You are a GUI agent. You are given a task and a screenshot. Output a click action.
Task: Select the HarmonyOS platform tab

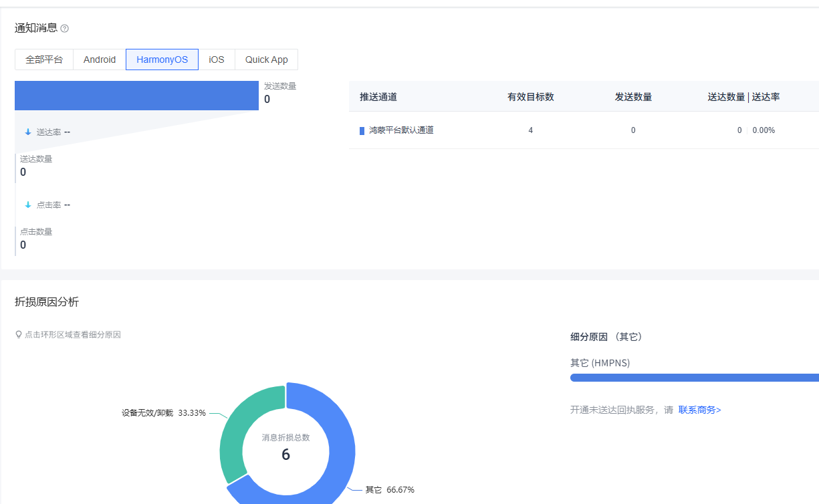point(162,59)
